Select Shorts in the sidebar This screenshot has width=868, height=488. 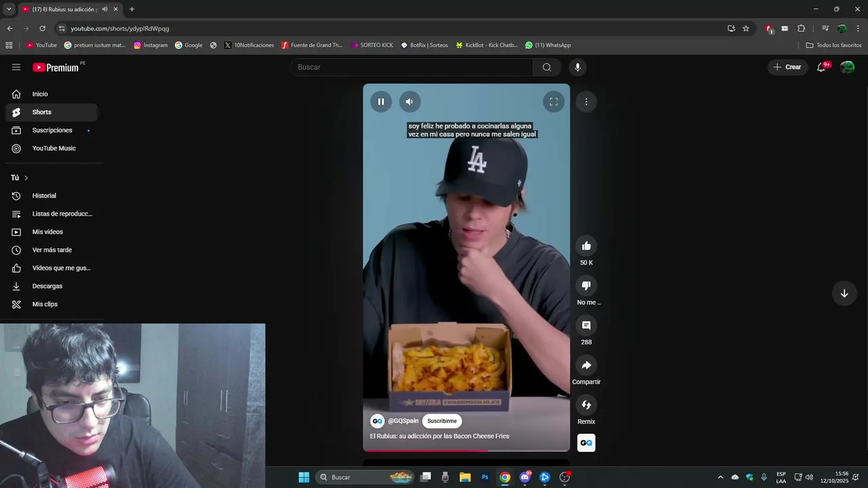pos(52,113)
